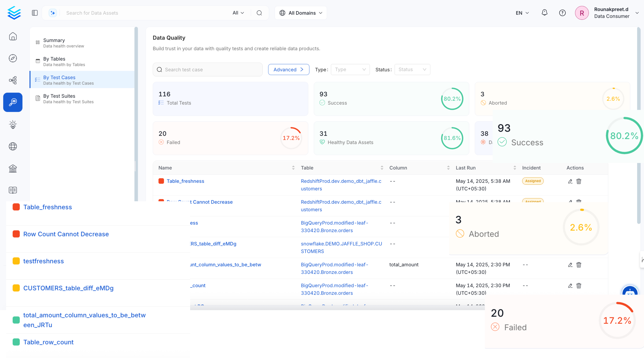Viewport: 644px width, 358px height.
Task: Toggle sorting on the Name column
Action: tap(293, 168)
